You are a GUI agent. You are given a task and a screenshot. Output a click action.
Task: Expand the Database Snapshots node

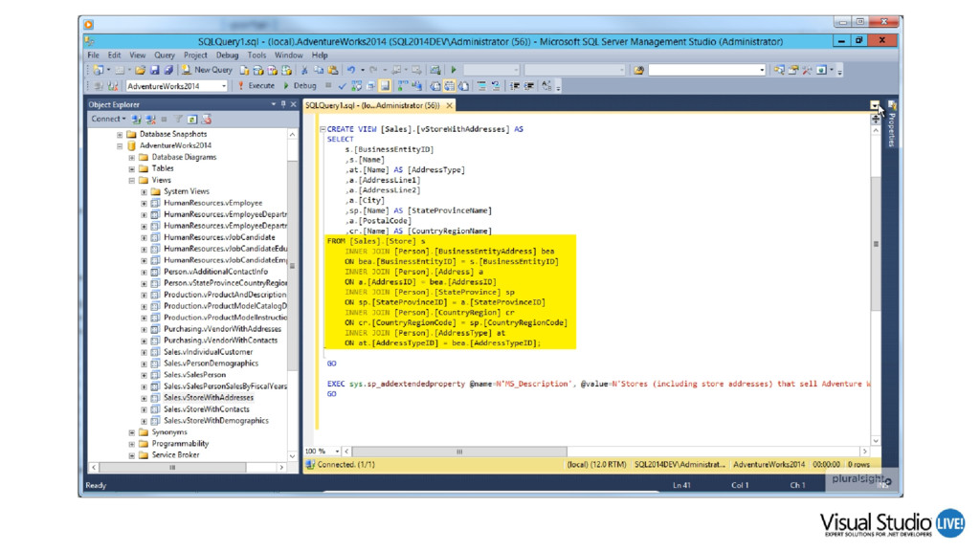(120, 134)
